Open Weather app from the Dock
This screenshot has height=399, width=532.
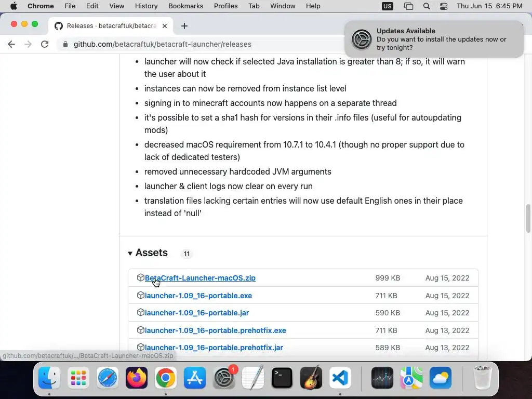[441, 378]
